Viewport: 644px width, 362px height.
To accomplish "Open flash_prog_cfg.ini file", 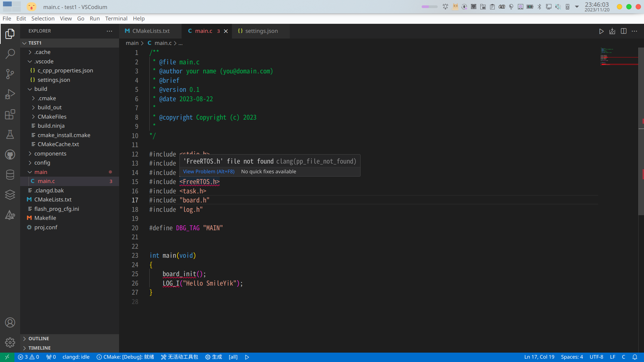I will tap(69, 209).
